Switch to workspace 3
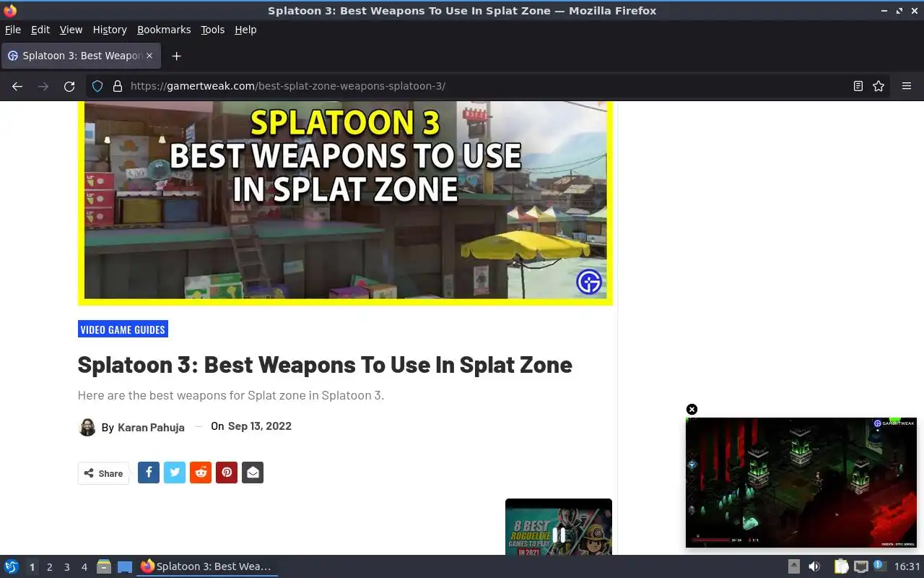 pyautogui.click(x=66, y=567)
